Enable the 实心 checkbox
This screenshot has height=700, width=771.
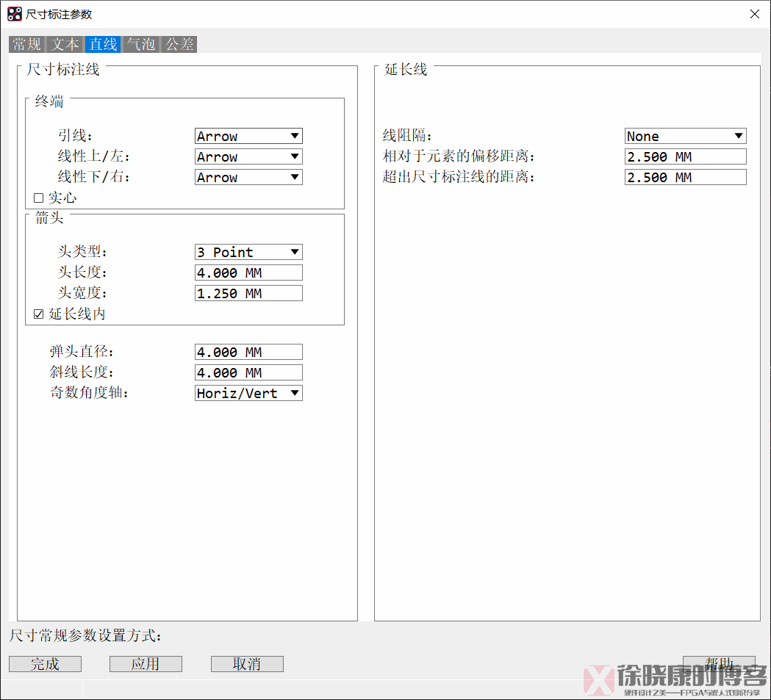39,198
